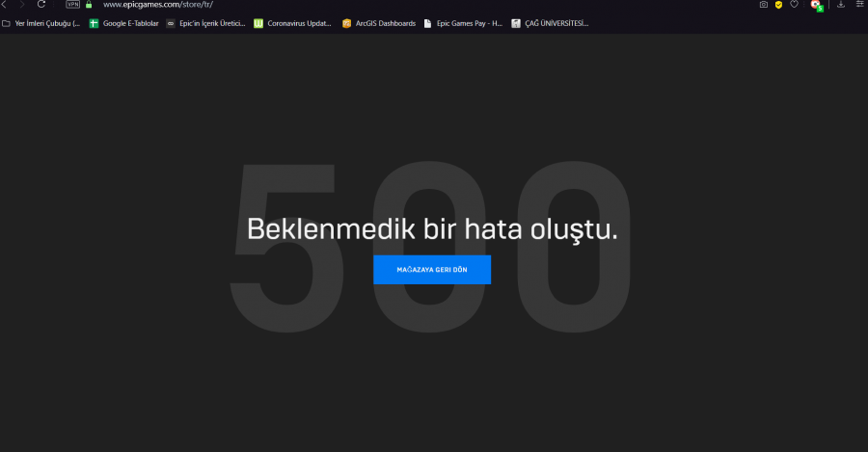Open the yellow shield privacy protection icon
Viewport: 868px width, 452px height.
pos(779,5)
